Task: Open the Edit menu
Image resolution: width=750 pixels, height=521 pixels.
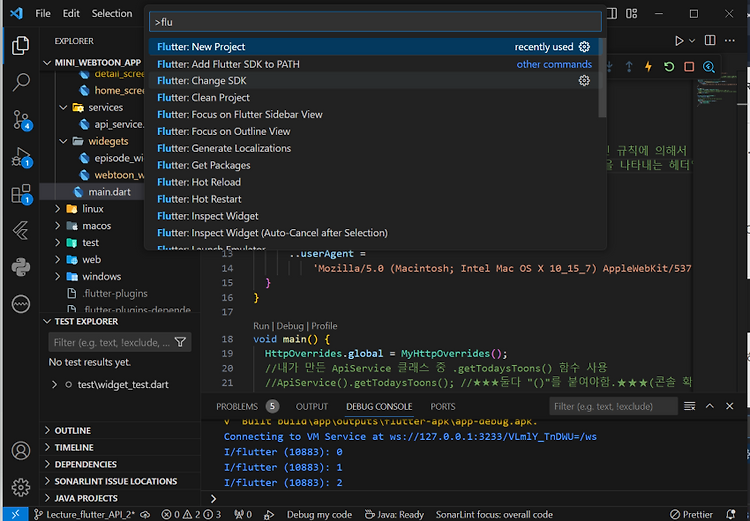Action: [71, 13]
